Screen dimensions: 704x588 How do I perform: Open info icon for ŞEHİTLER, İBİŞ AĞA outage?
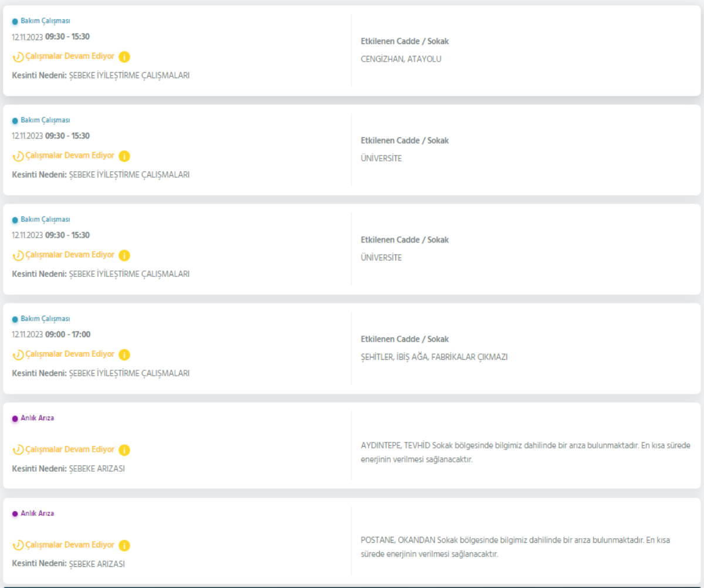click(x=124, y=354)
